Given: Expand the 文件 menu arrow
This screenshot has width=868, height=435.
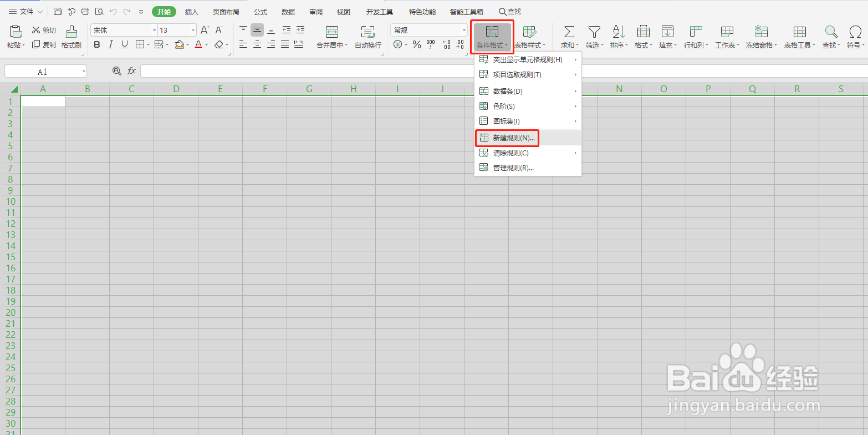Looking at the screenshot, I should click(x=40, y=12).
